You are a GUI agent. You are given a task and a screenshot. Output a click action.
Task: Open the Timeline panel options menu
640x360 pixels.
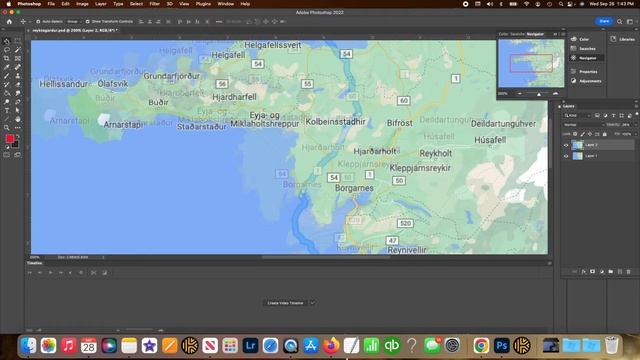pos(549,263)
